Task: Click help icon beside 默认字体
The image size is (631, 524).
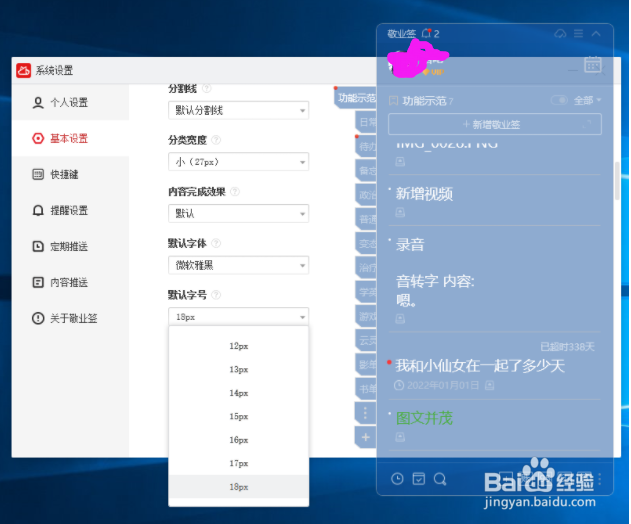Action: pyautogui.click(x=216, y=243)
